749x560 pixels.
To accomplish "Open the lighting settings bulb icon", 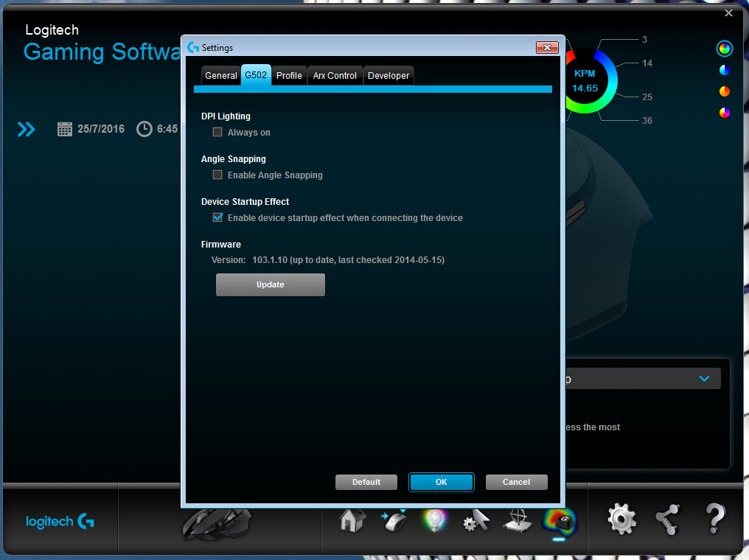I will point(435,520).
